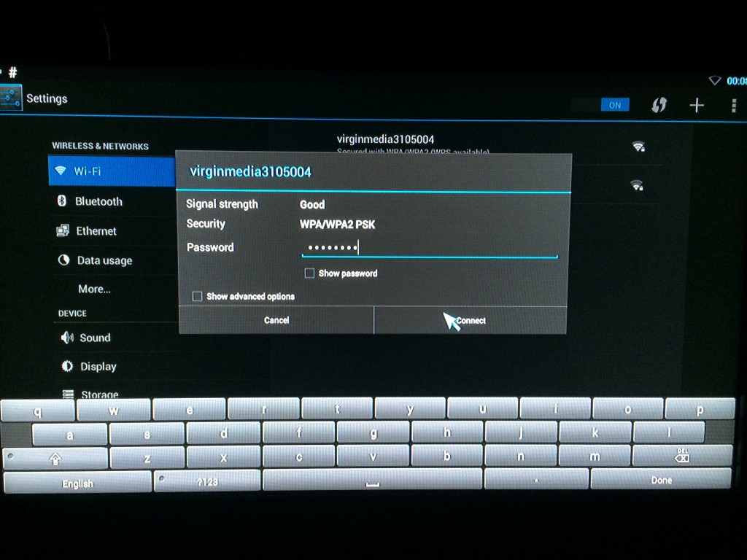747x560 pixels.
Task: Tap the i key
Action: pyautogui.click(x=555, y=408)
